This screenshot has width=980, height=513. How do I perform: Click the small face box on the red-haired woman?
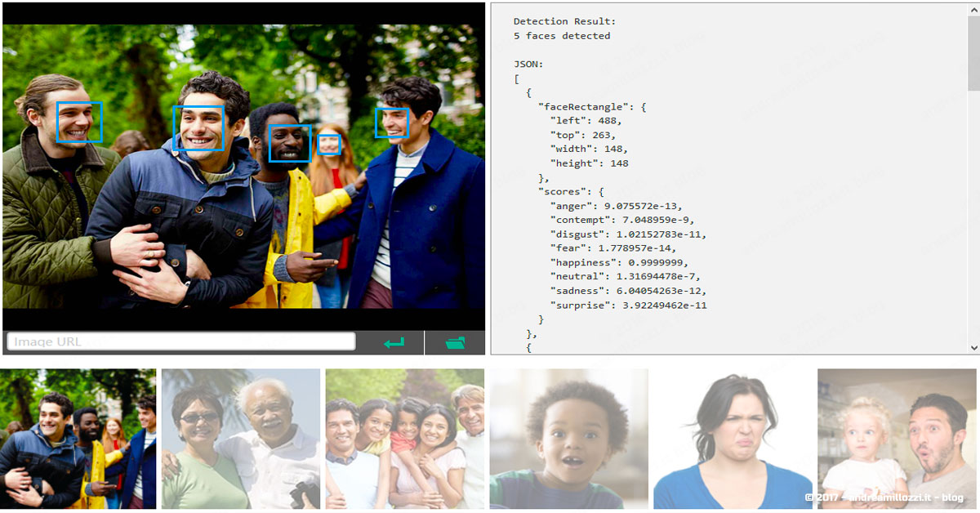tap(329, 145)
